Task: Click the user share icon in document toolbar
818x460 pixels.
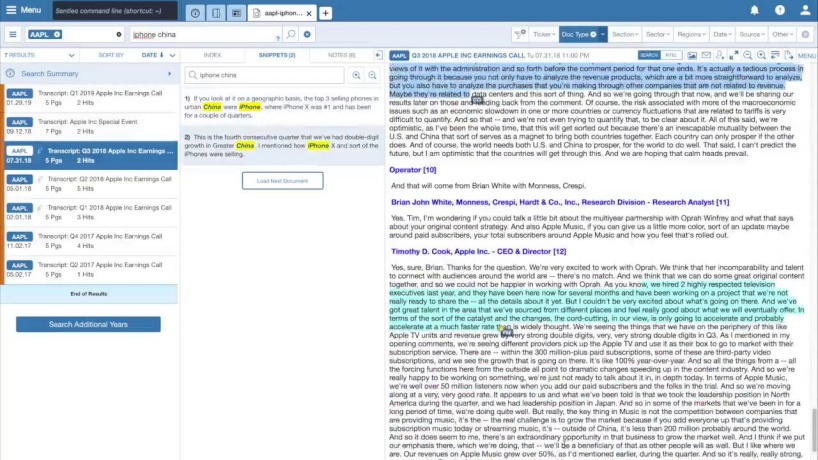Action: (x=720, y=55)
